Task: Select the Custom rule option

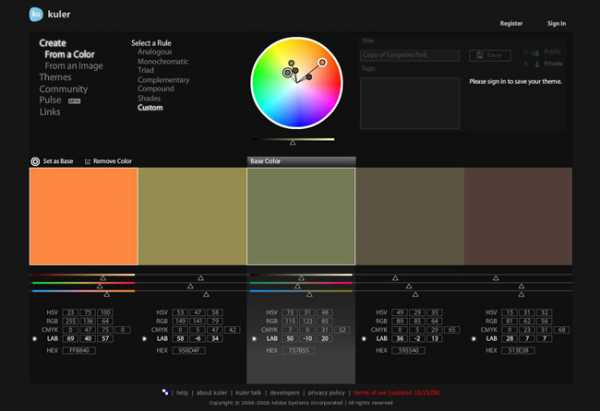Action: click(x=151, y=107)
